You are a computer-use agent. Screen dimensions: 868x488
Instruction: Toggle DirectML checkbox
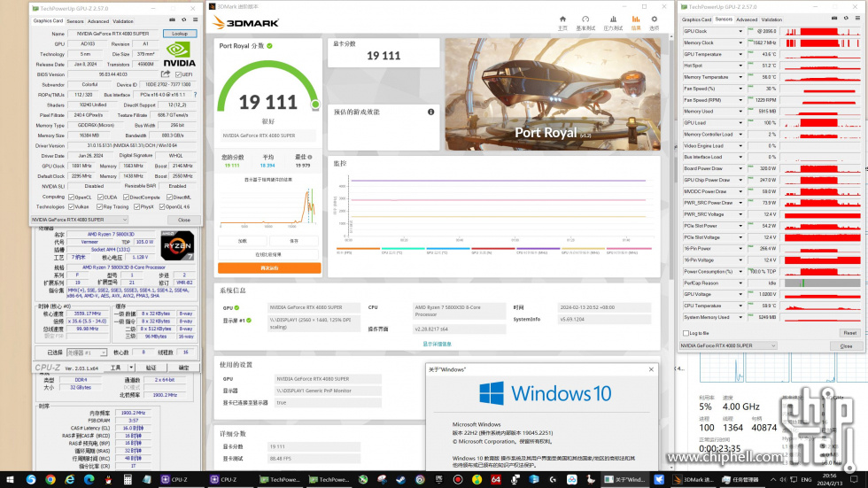pos(169,197)
